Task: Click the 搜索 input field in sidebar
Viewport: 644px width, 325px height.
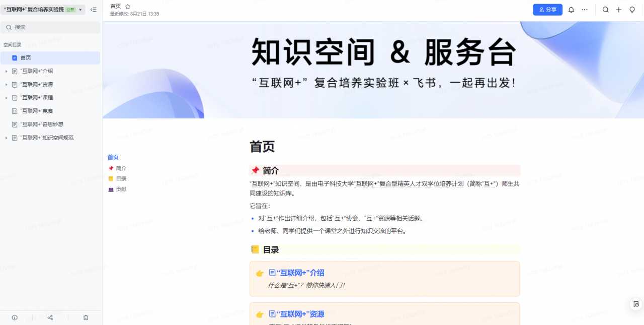Action: [x=50, y=27]
